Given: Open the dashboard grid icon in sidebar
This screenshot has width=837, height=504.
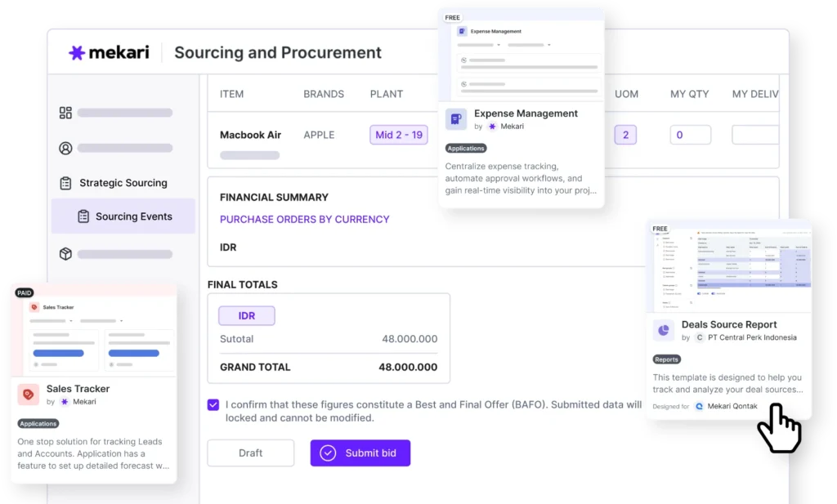Looking at the screenshot, I should (x=65, y=113).
